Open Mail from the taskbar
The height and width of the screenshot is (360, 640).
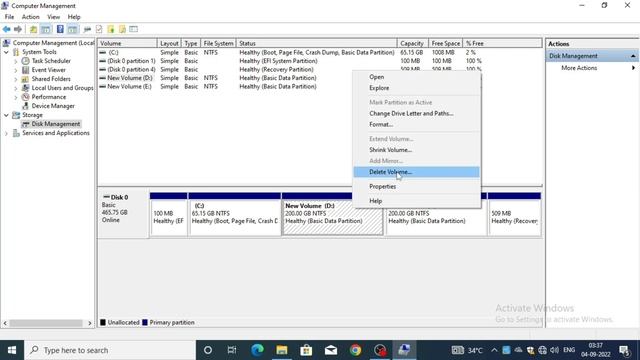click(x=331, y=350)
